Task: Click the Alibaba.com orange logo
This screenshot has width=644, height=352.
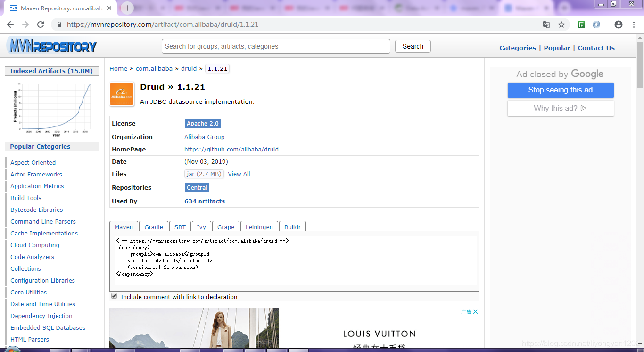Action: [x=122, y=94]
